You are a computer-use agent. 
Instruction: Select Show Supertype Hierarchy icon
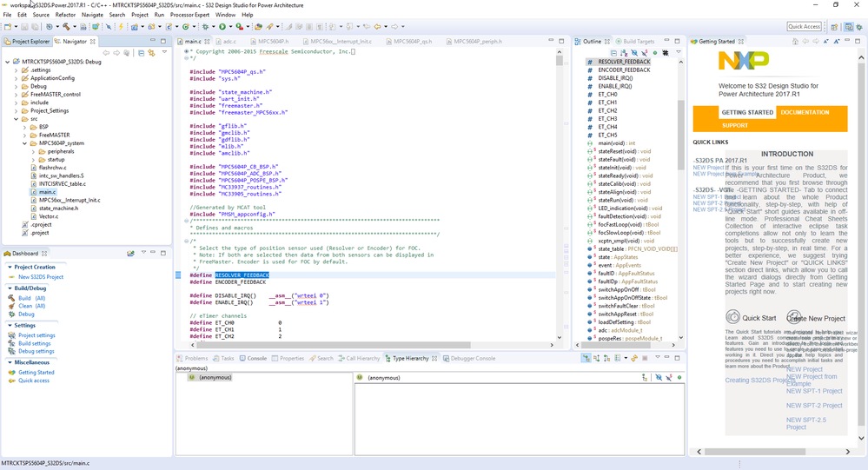(x=596, y=358)
